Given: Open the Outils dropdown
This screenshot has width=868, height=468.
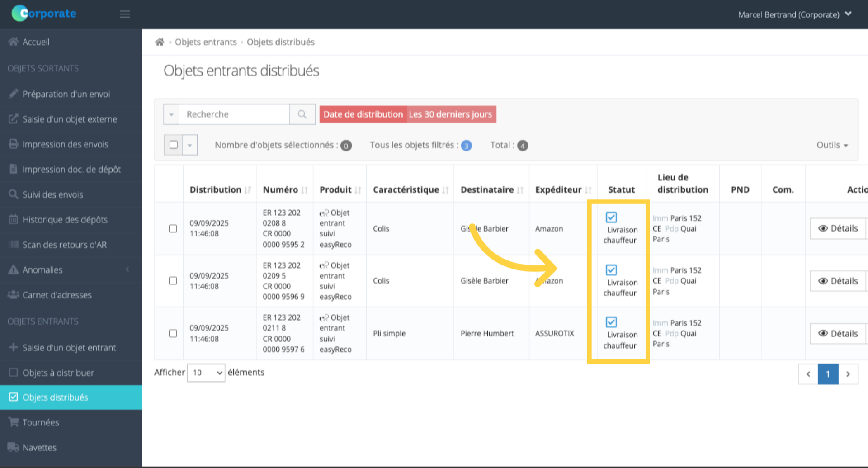Looking at the screenshot, I should click(832, 145).
